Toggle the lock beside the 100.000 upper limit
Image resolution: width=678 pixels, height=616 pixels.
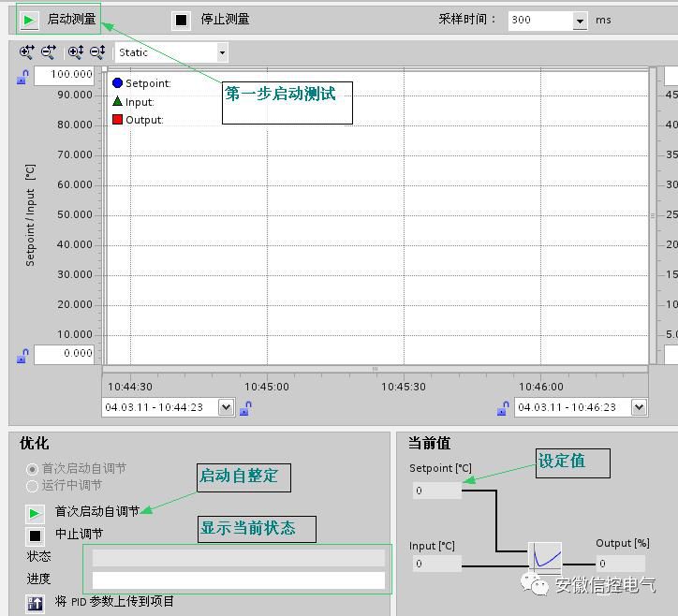(22, 77)
